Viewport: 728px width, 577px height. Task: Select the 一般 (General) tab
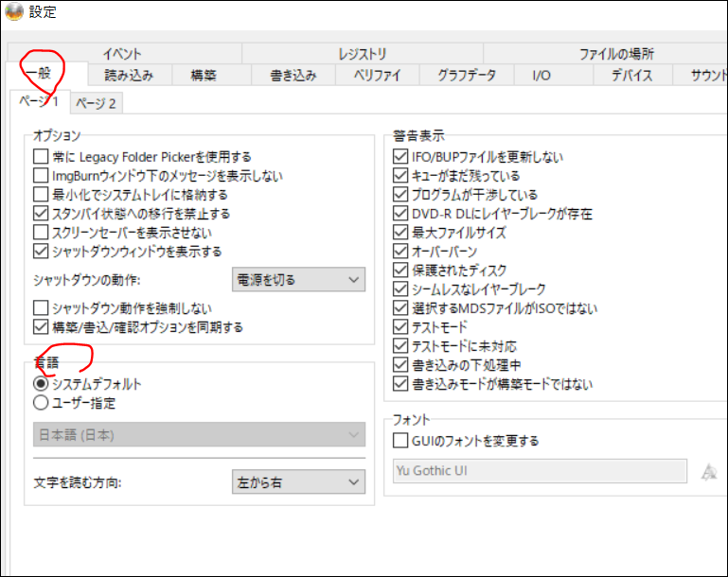46,73
